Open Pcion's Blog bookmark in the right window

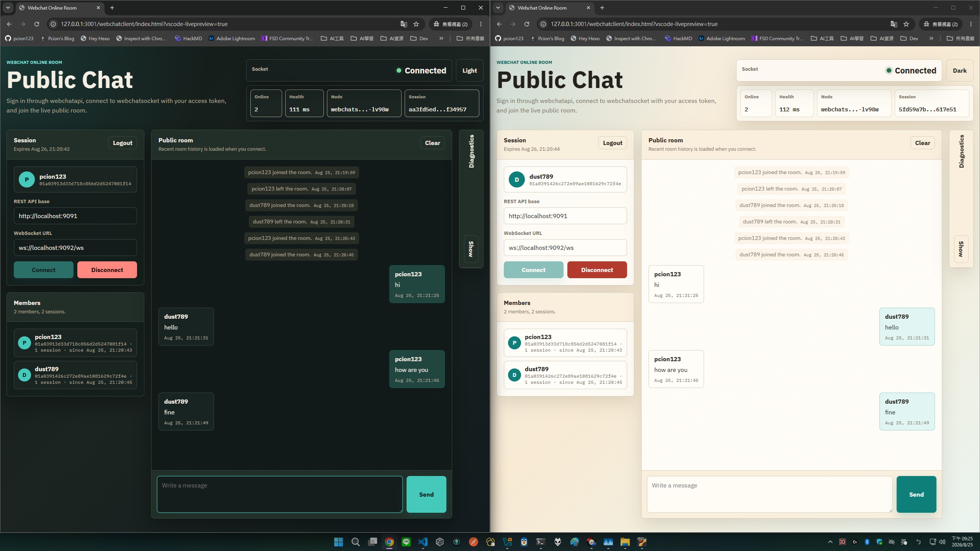(x=548, y=38)
